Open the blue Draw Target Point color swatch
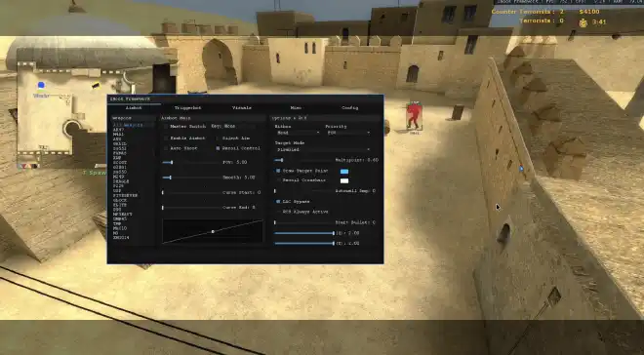Image resolution: width=644 pixels, height=355 pixels. [344, 171]
